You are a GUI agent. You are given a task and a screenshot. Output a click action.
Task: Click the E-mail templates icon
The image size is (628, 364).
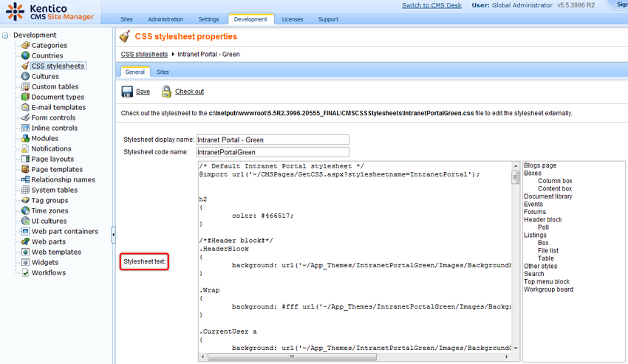25,107
